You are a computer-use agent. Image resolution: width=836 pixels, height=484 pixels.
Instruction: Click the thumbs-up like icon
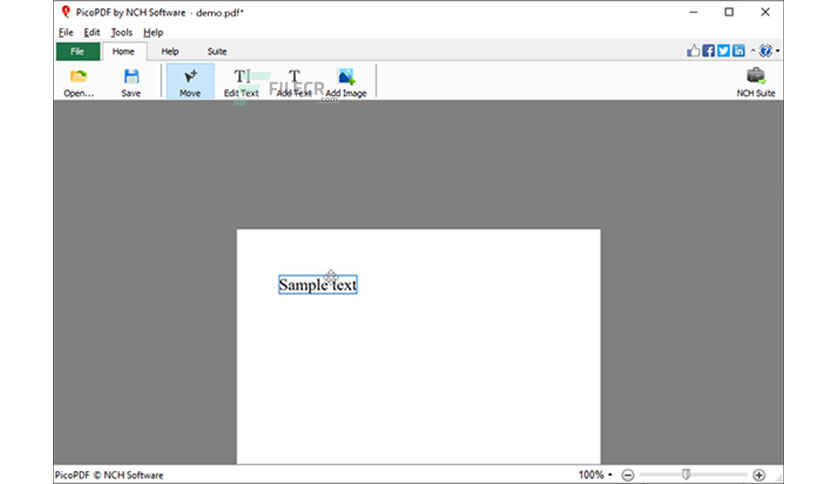pos(693,51)
